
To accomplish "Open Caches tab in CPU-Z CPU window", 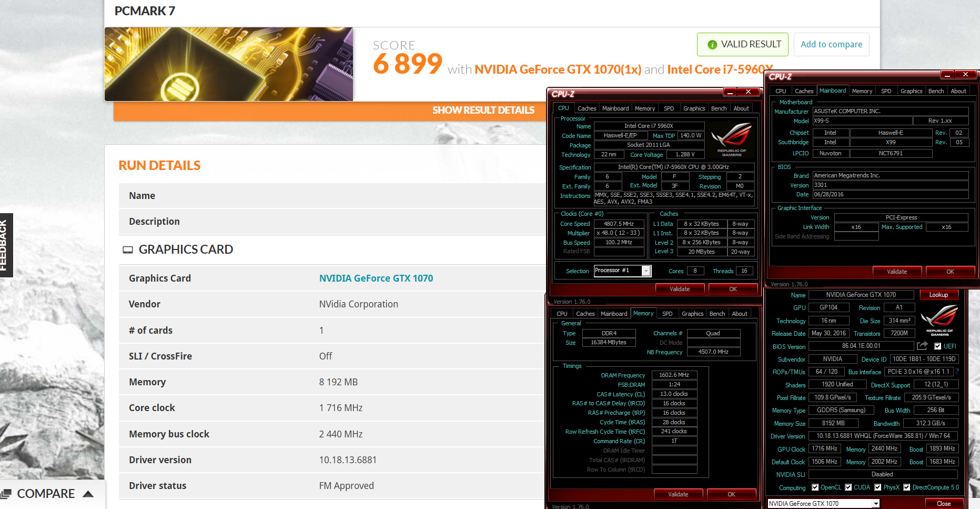I will pyautogui.click(x=587, y=108).
